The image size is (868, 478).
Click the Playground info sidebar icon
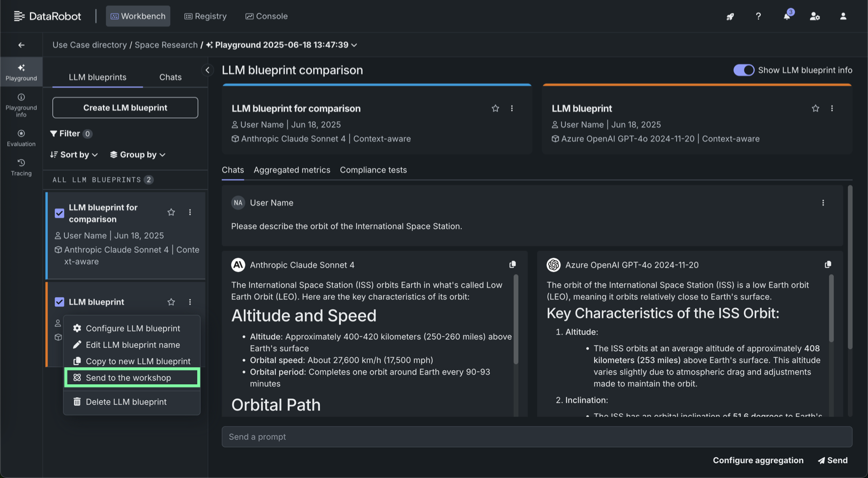point(21,105)
